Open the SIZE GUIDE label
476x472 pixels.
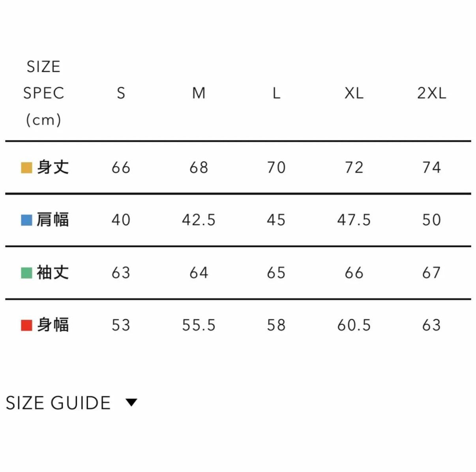click(58, 403)
